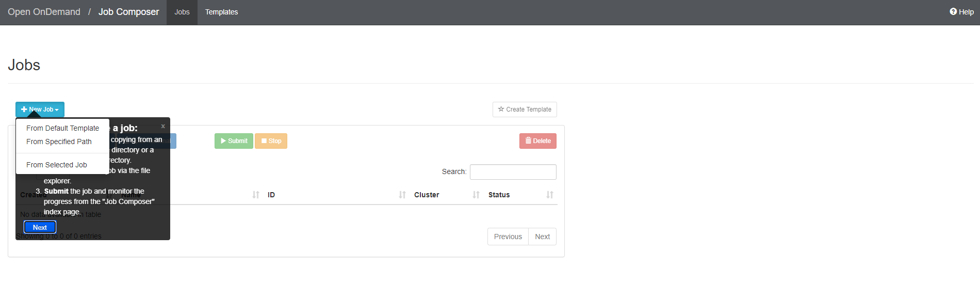The width and height of the screenshot is (980, 282).
Task: Switch to the Jobs tab
Action: tap(182, 12)
